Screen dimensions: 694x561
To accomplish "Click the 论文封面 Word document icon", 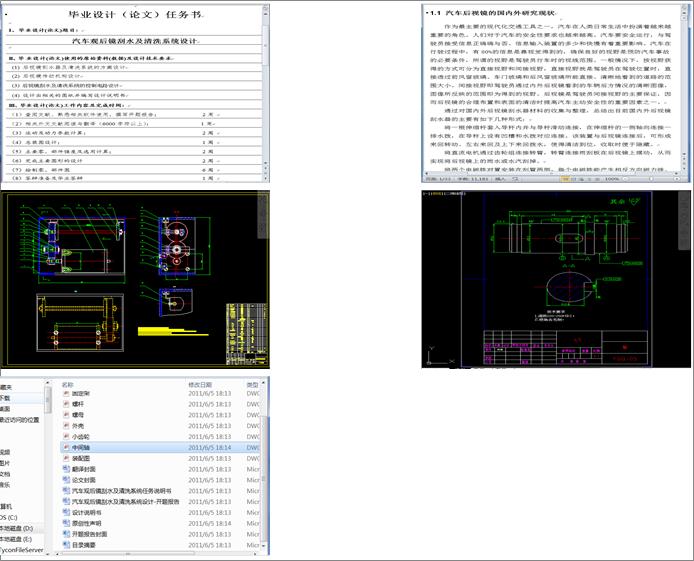I will pos(66,480).
